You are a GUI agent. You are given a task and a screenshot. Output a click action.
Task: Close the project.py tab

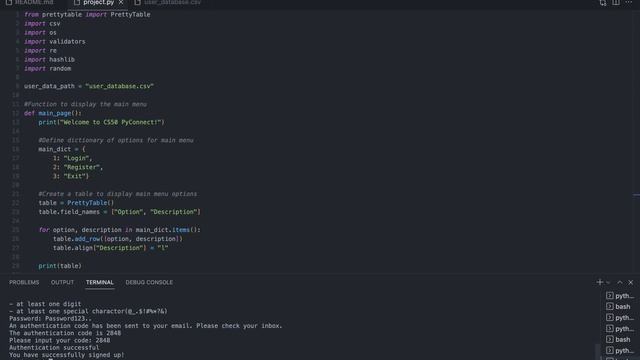coord(121,2)
